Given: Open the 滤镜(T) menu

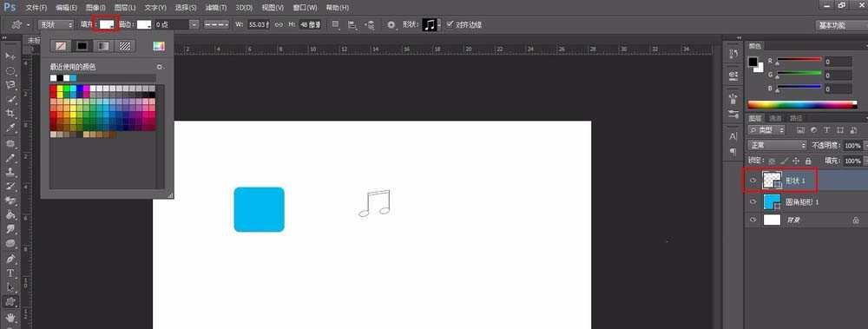Looking at the screenshot, I should click(x=216, y=8).
